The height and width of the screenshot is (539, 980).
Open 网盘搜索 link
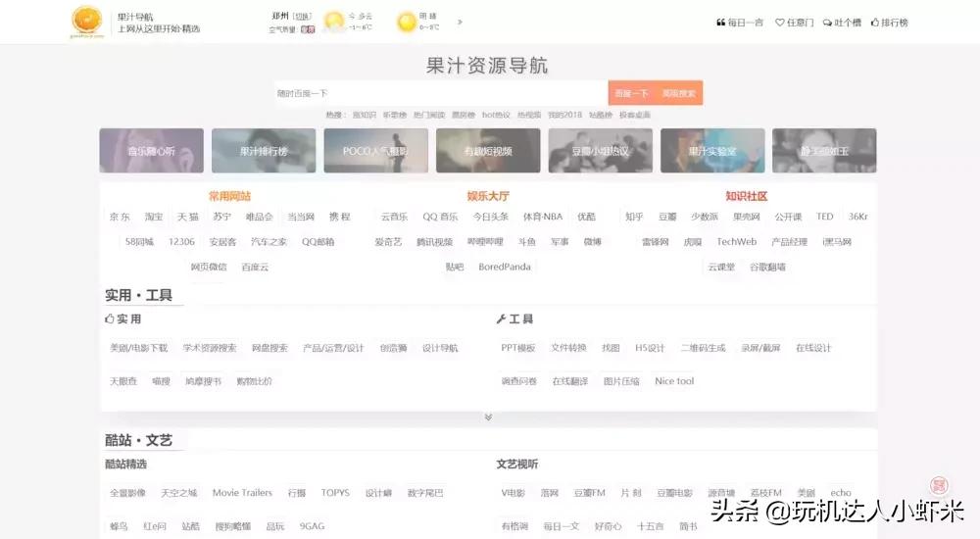(269, 348)
